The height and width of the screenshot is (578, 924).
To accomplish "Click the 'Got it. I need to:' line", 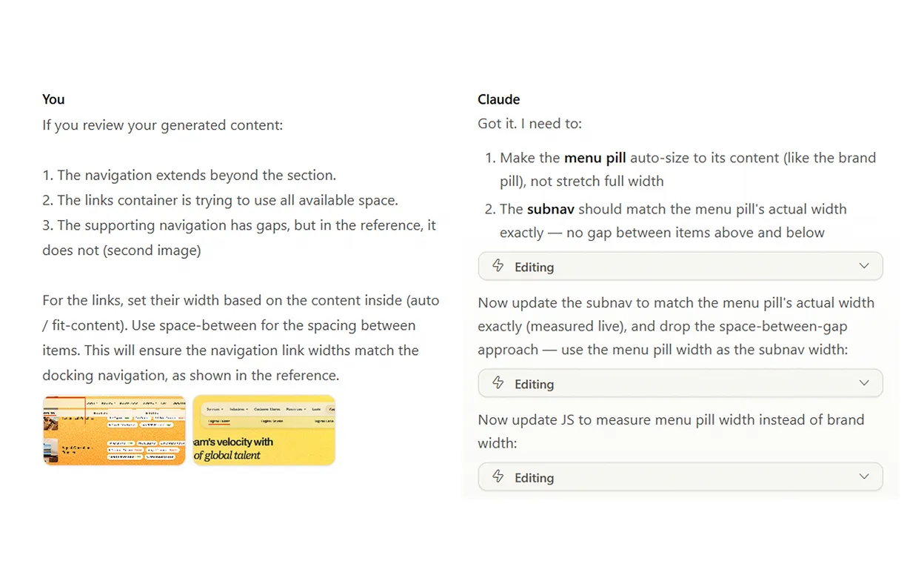I will (530, 124).
